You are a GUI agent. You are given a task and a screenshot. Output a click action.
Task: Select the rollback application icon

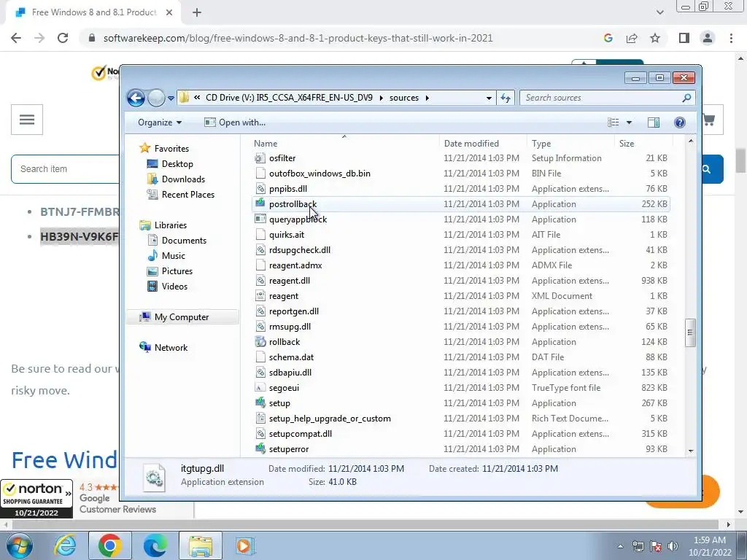click(260, 342)
